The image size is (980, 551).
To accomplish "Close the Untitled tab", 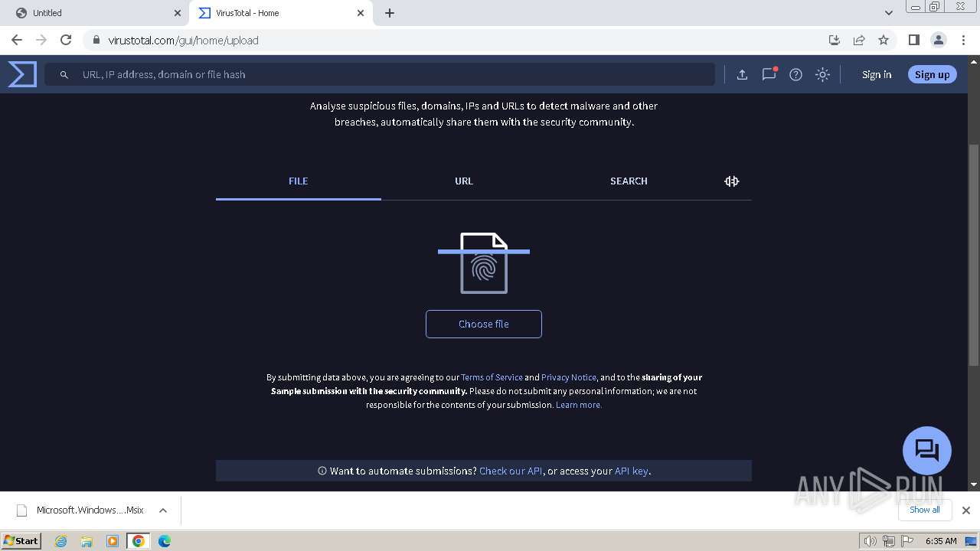I will point(178,13).
